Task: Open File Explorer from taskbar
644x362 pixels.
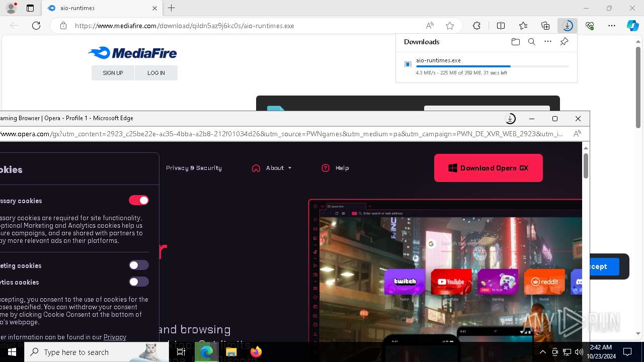Action: [x=231, y=352]
